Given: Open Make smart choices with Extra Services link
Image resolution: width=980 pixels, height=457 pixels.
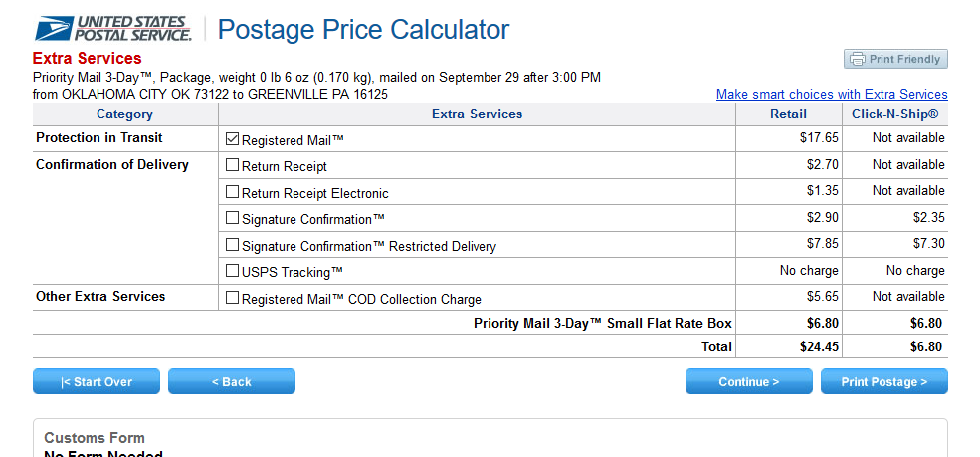Looking at the screenshot, I should pos(832,95).
